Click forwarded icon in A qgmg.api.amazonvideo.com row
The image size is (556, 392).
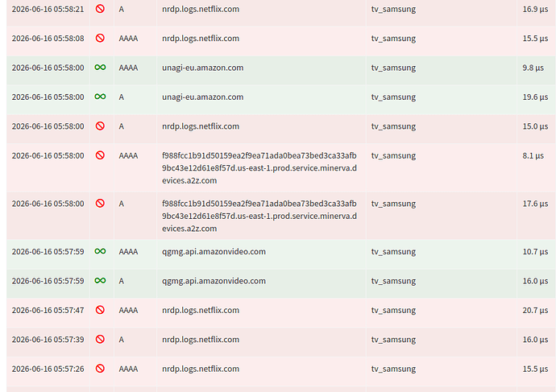click(100, 280)
